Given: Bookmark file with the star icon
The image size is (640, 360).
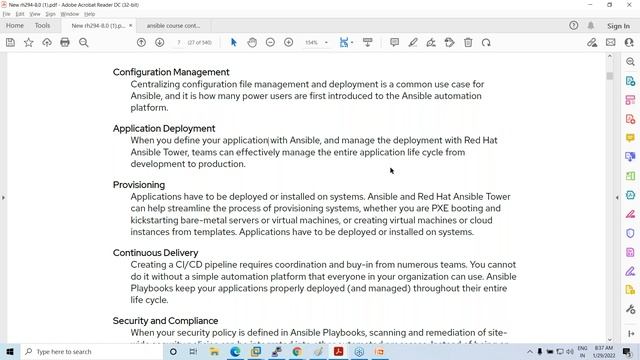Looking at the screenshot, I should 29,42.
